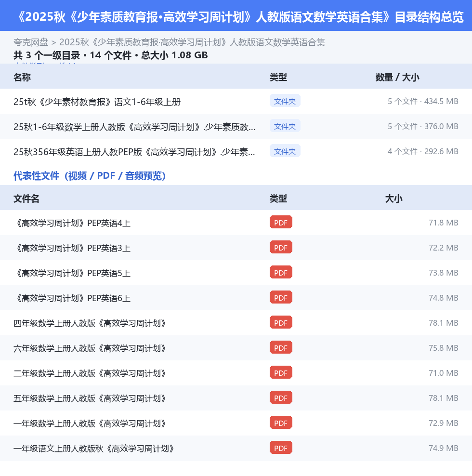
Task: Click the 文件夹 tag in the 英语上册 folder row
Action: point(285,151)
